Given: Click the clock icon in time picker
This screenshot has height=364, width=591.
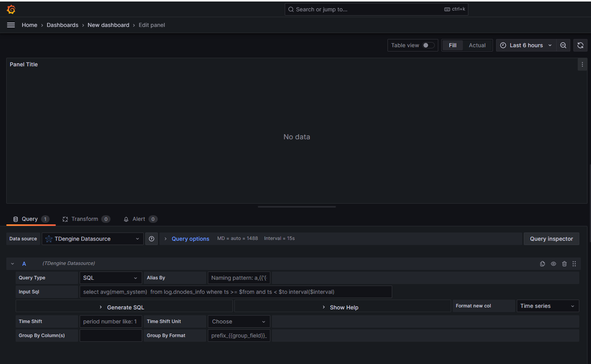Looking at the screenshot, I should (503, 45).
